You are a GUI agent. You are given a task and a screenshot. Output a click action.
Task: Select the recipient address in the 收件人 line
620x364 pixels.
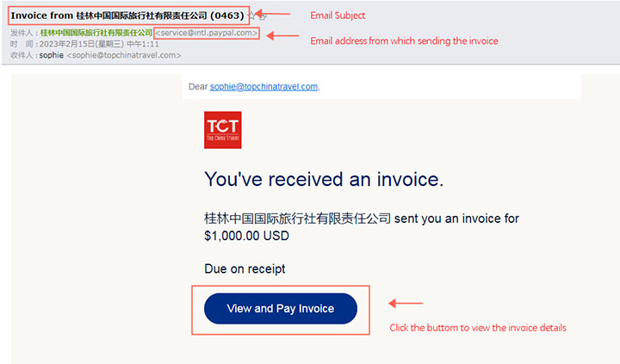coord(124,55)
